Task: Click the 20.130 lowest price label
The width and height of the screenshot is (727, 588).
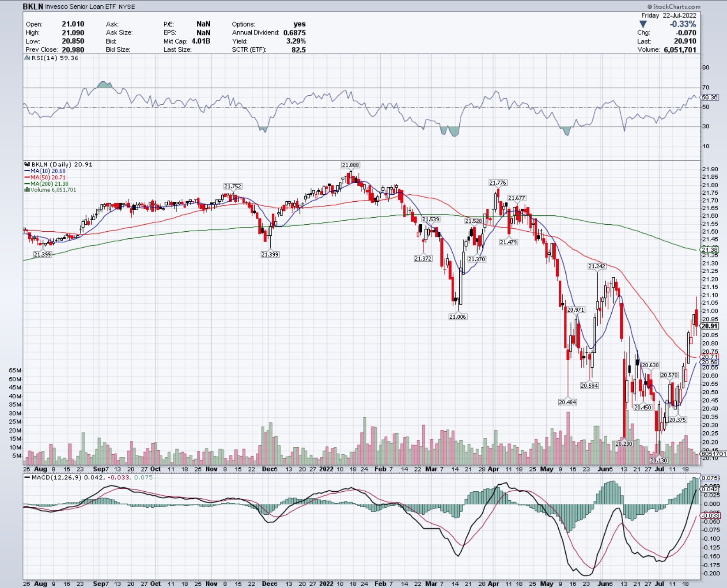Action: 659,460
